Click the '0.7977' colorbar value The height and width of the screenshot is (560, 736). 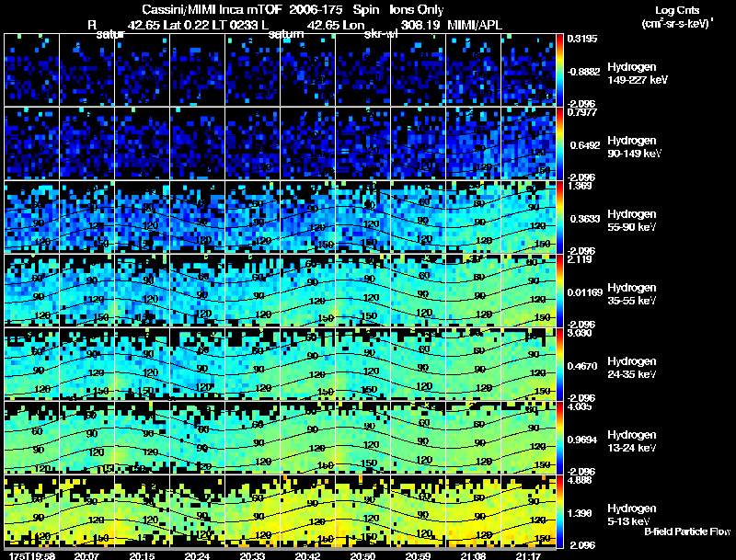pos(582,112)
